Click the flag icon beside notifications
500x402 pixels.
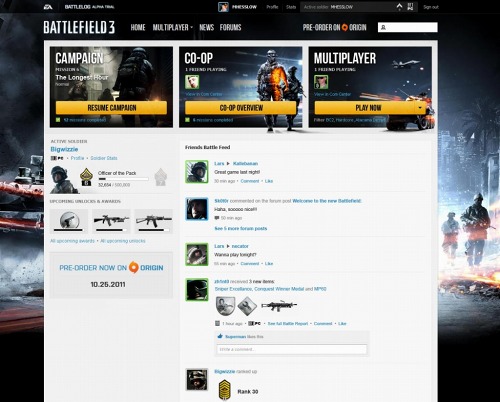[x=410, y=7]
